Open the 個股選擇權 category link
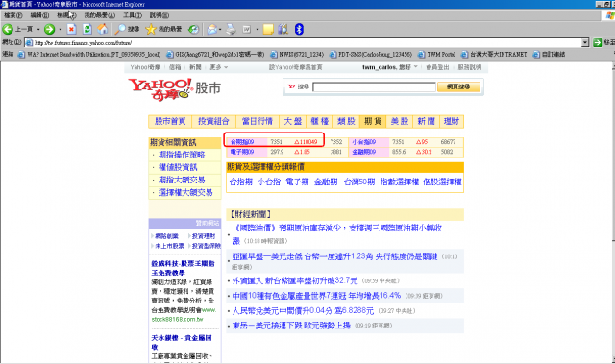Screen dimensions: 615x364 tap(442, 182)
